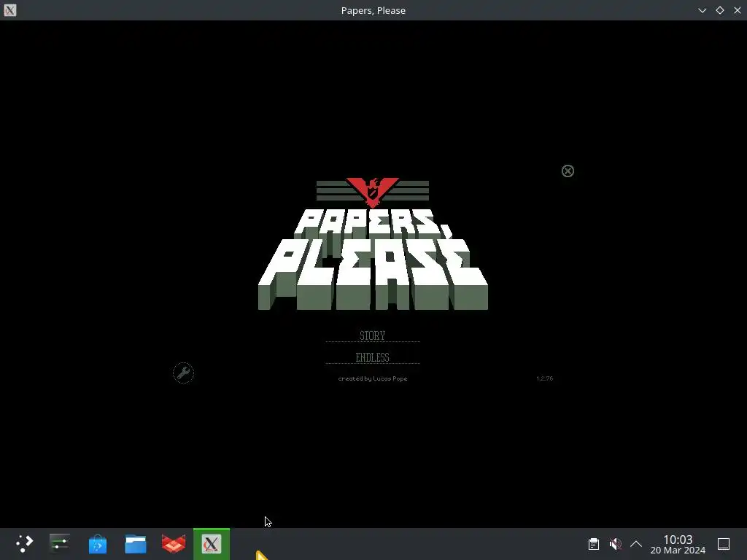Open the clock and calendar widget
Viewport: 747px width, 560px height.
coord(678,544)
